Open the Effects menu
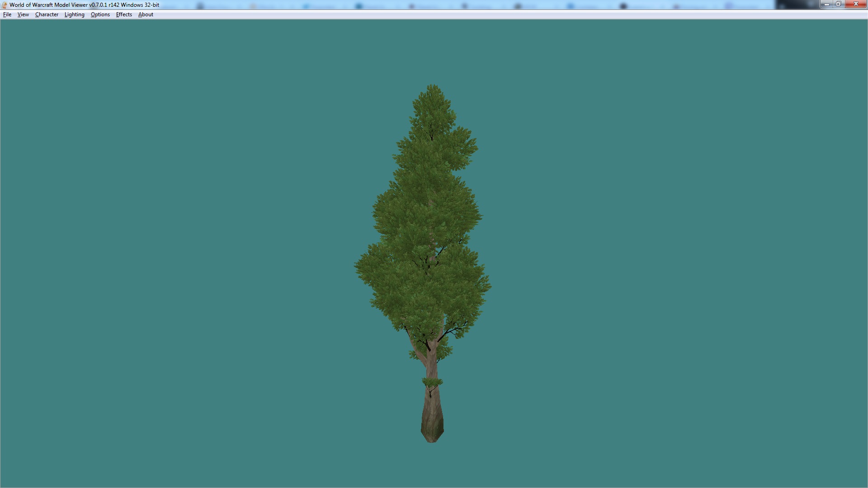This screenshot has height=488, width=868. click(x=124, y=14)
